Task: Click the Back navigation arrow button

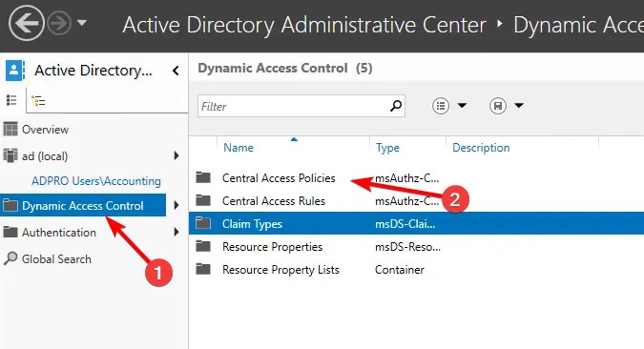Action: point(26,24)
